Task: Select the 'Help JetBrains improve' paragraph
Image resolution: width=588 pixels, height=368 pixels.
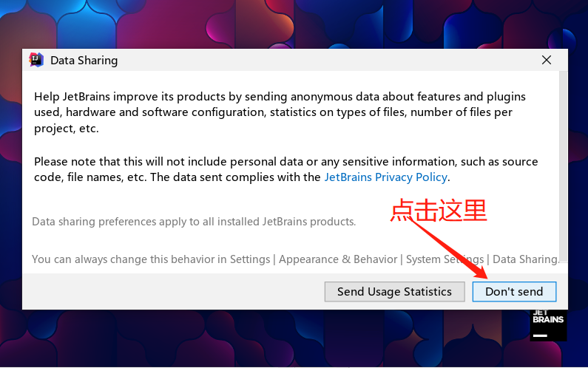Action: (280, 112)
